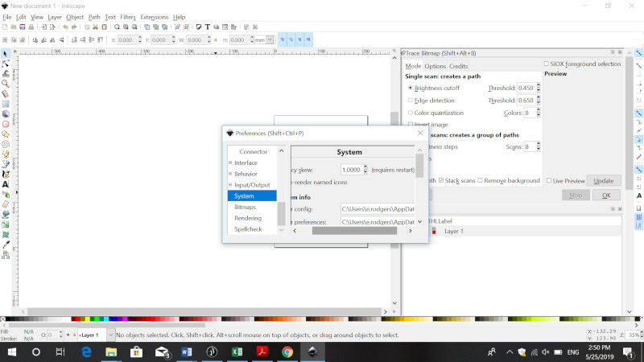
Task: Open the Extensions menu
Action: click(155, 17)
